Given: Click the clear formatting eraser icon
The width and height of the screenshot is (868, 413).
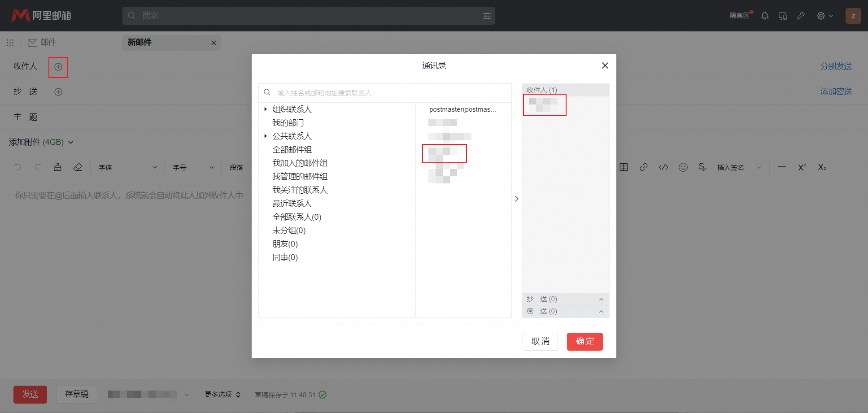Looking at the screenshot, I should tap(78, 167).
